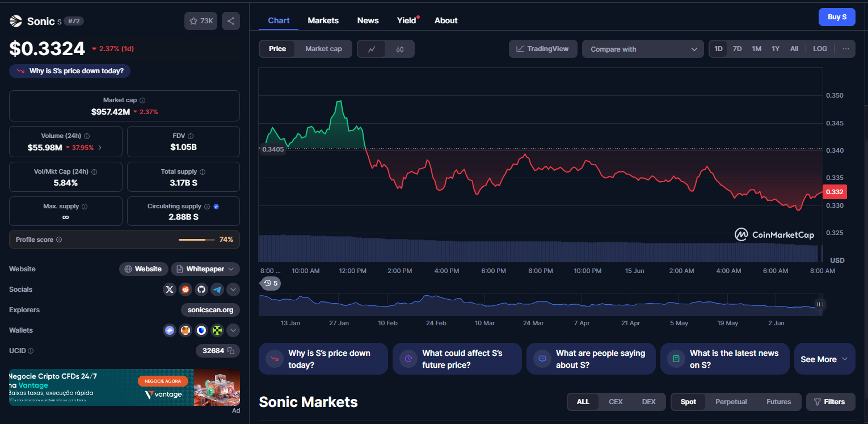Open the green checkered wallet icon

(217, 330)
